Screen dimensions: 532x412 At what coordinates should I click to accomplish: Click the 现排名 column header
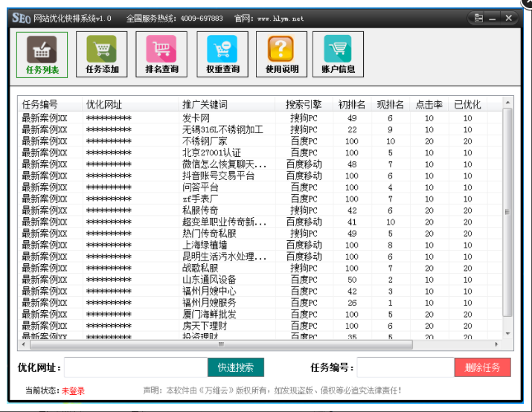point(390,104)
